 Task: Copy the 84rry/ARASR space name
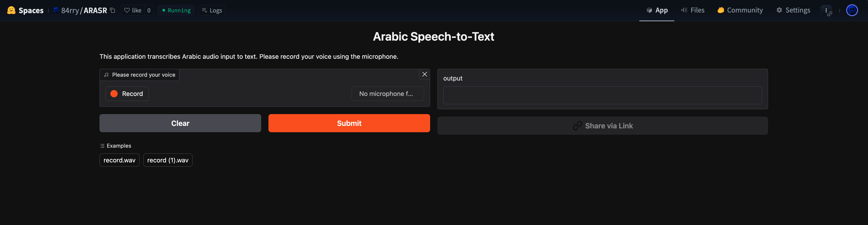113,10
